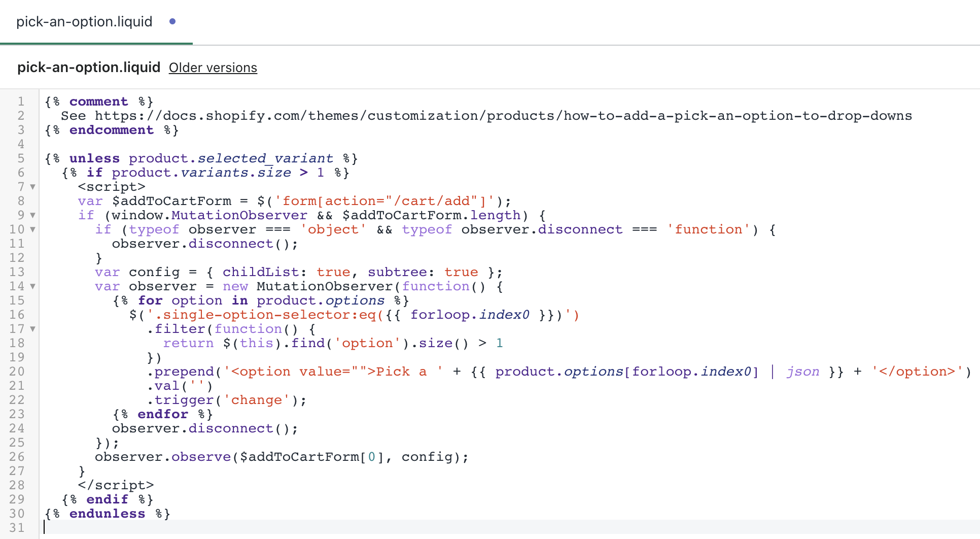Click the 'object' string on line 10
The image size is (980, 539).
(x=333, y=229)
